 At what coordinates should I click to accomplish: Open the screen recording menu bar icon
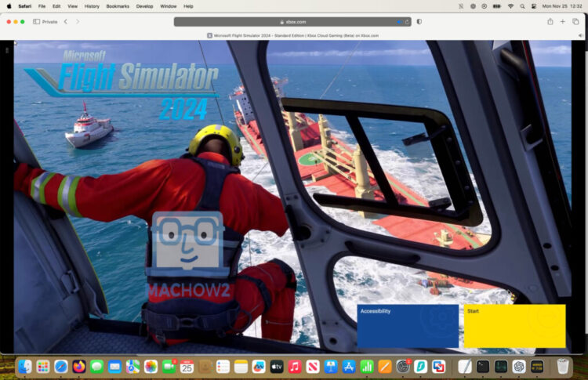pyautogui.click(x=485, y=6)
